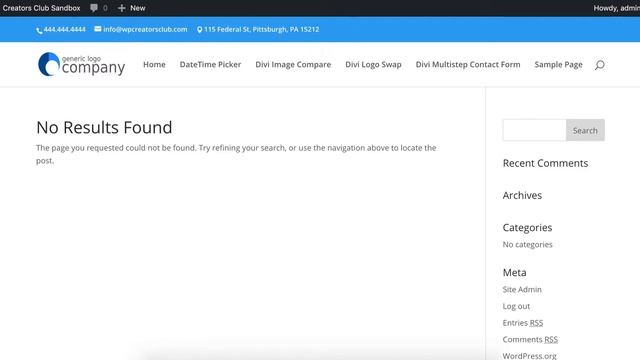This screenshot has height=360, width=640.
Task: Click the sidebar Search button
Action: [585, 130]
